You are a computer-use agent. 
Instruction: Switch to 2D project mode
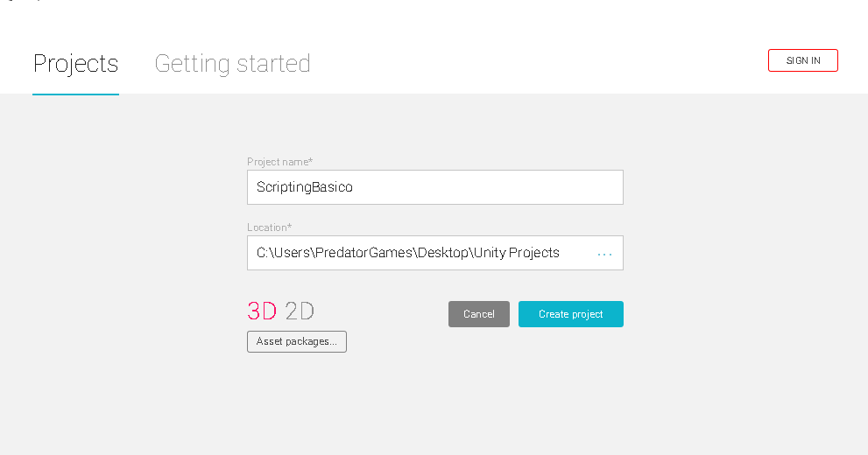(x=300, y=311)
